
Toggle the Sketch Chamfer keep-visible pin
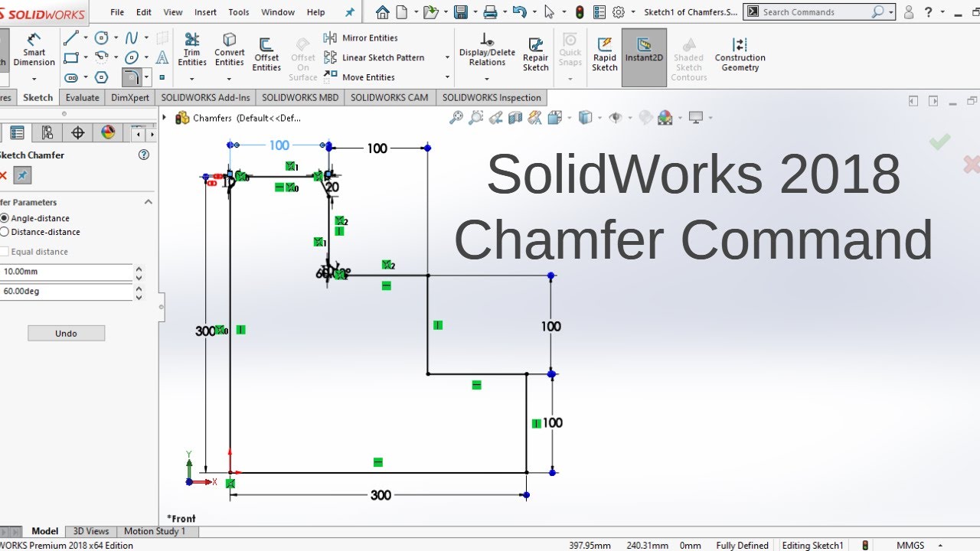coord(22,176)
